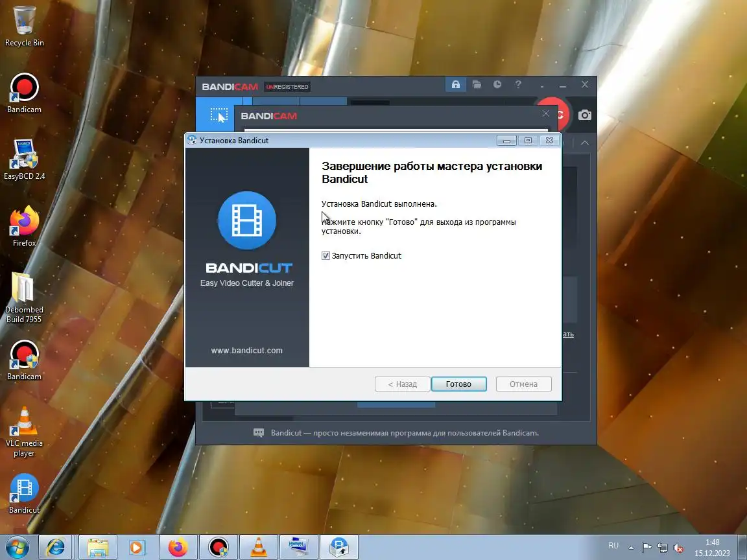Uncheck the Запустить Bandicut checkbox
Screen dimensions: 747x560
point(326,256)
